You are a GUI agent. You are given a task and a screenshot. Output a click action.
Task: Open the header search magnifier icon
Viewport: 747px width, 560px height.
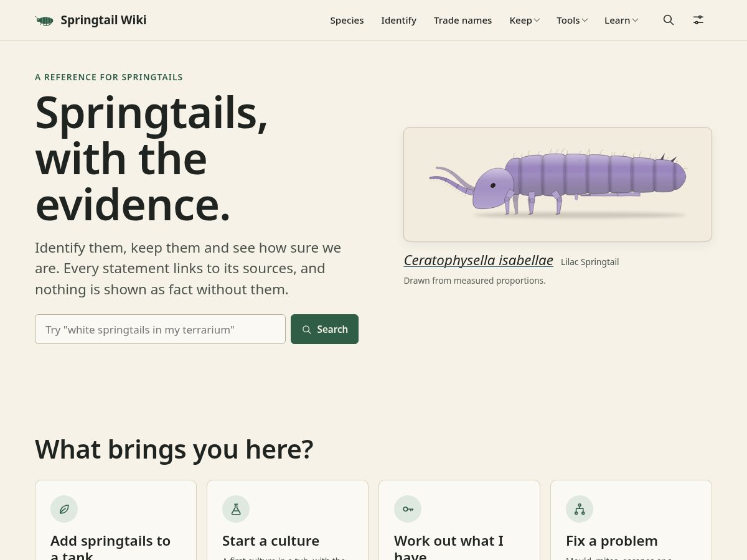(669, 20)
